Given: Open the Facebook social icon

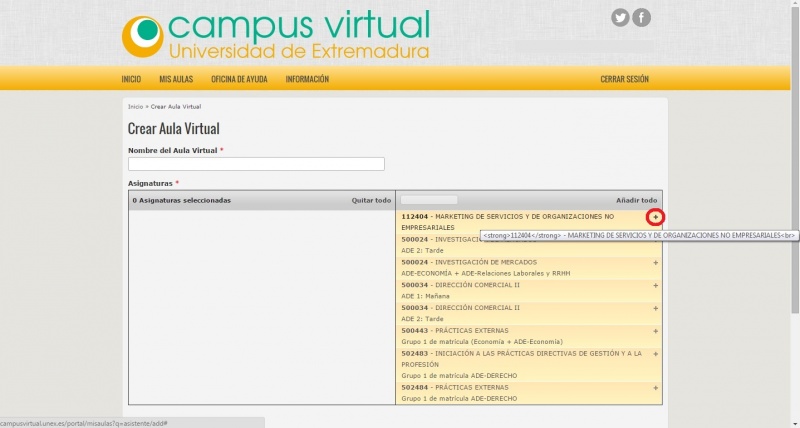Looking at the screenshot, I should 641,17.
